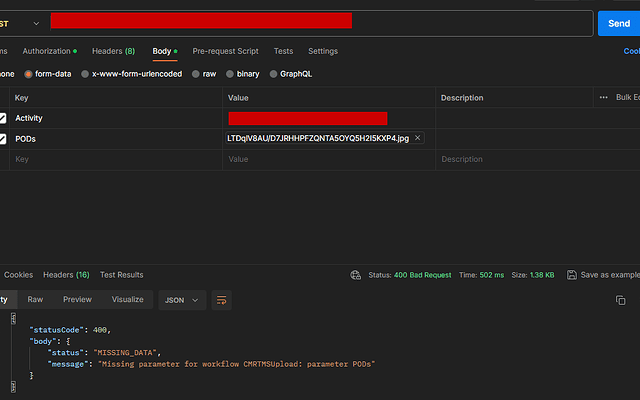Copy the response body using the copy icon
The height and width of the screenshot is (400, 640).
click(620, 300)
